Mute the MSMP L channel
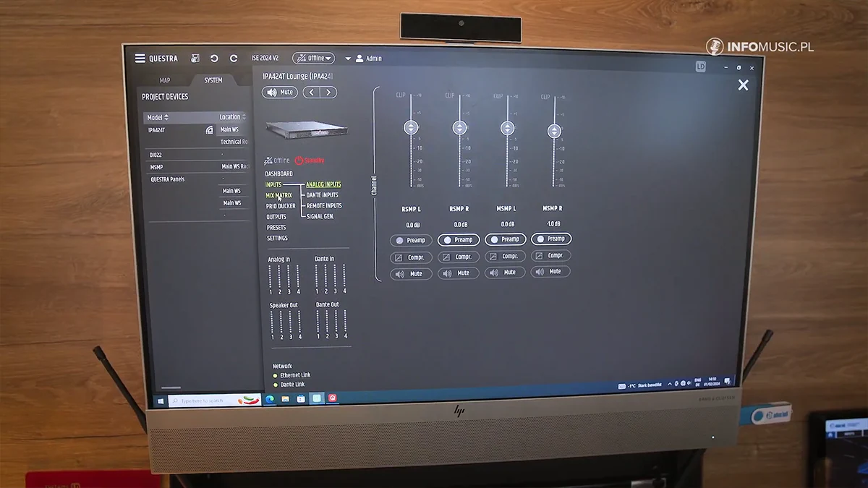This screenshot has height=488, width=868. pyautogui.click(x=505, y=273)
